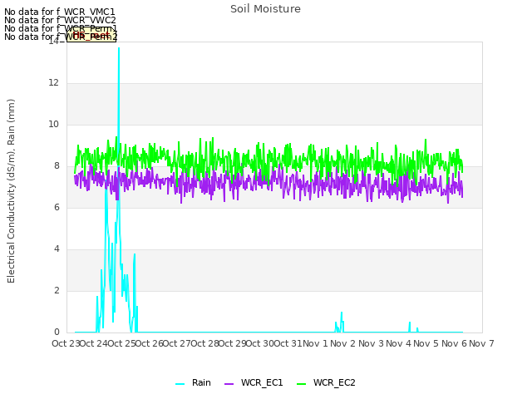
Task: Click the cyan Rain legend swatch
Action: [x=180, y=384]
